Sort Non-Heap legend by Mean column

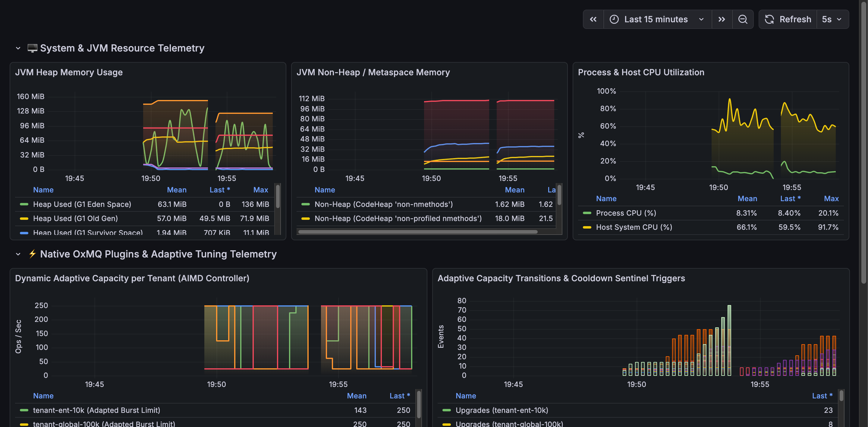[514, 190]
